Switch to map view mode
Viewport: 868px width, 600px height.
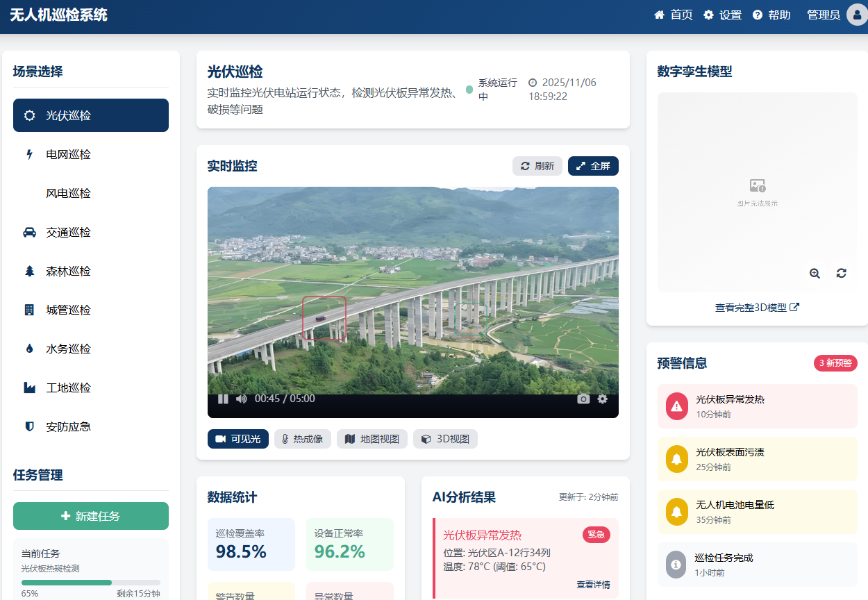[x=372, y=439]
